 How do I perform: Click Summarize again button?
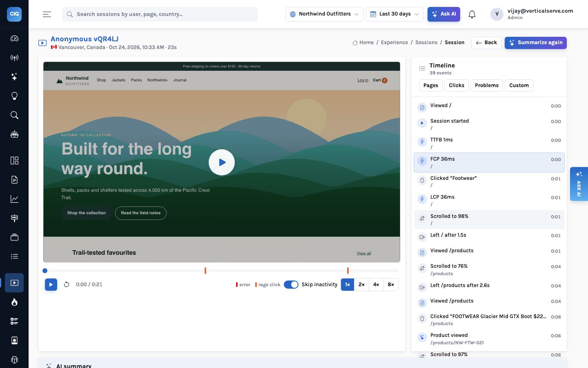coord(535,43)
